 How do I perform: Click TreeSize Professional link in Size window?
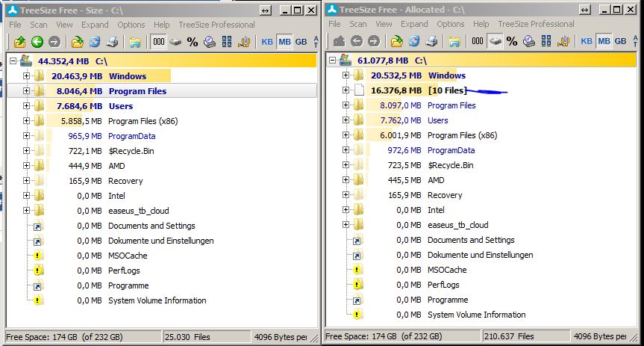pyautogui.click(x=217, y=25)
